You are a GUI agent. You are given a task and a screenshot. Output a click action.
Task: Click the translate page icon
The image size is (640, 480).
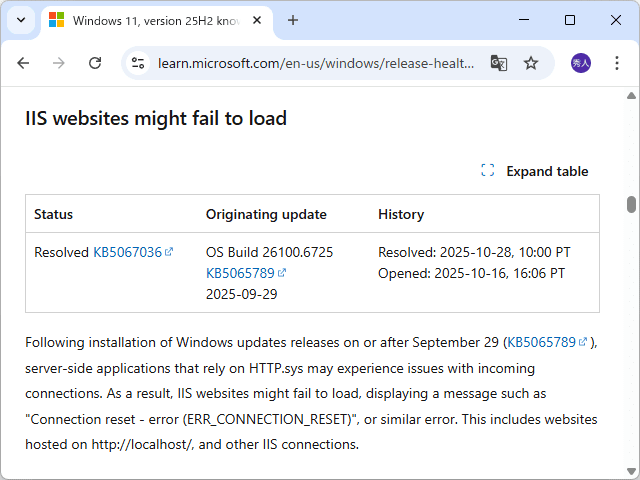click(x=499, y=63)
